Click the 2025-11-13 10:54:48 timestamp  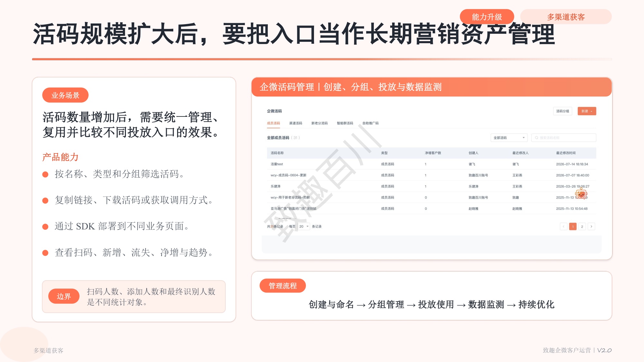click(572, 209)
